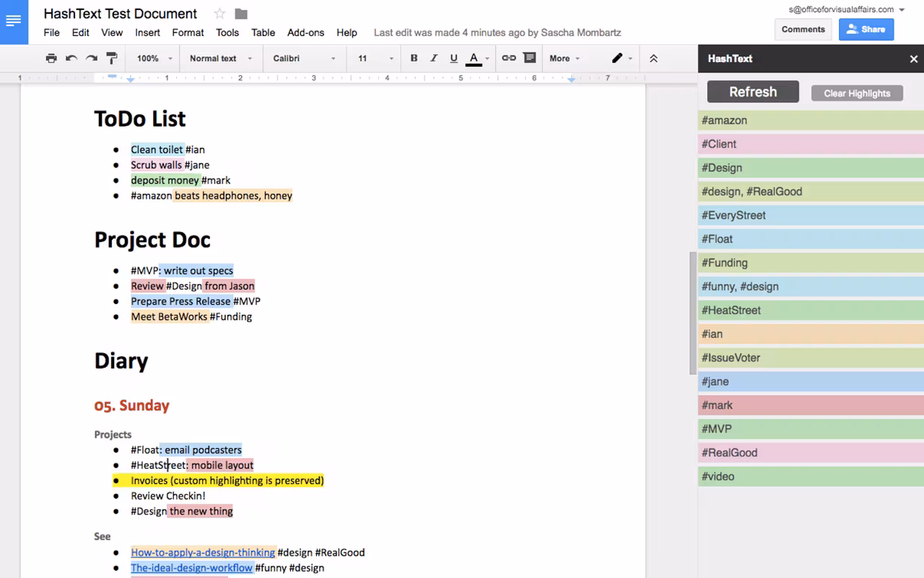
Task: Star the HashText Test Document
Action: 219,14
